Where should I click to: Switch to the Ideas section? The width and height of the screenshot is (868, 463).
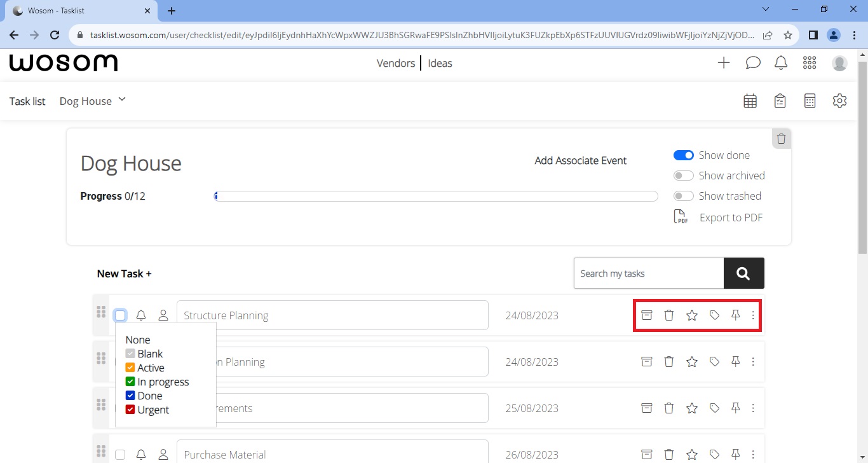440,63
